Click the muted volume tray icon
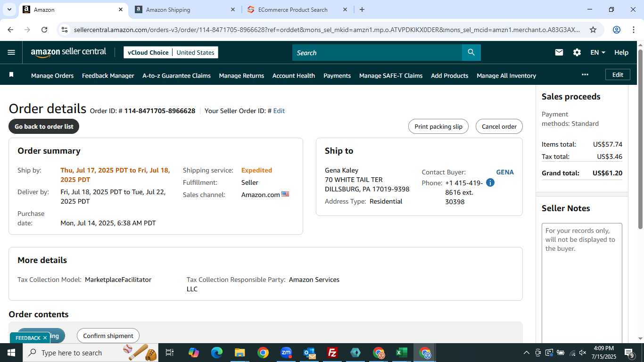Screen dimensions: 644x362 pyautogui.click(x=583, y=353)
